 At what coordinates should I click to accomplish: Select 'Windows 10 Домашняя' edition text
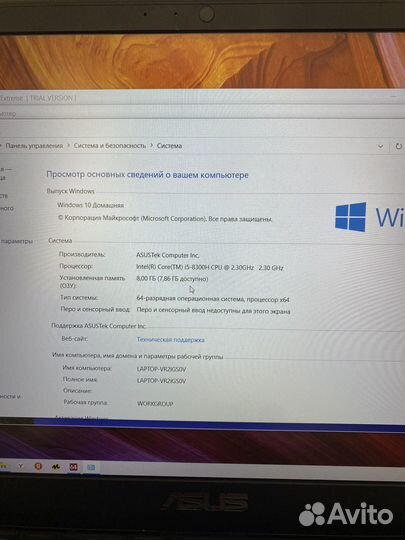(91, 205)
